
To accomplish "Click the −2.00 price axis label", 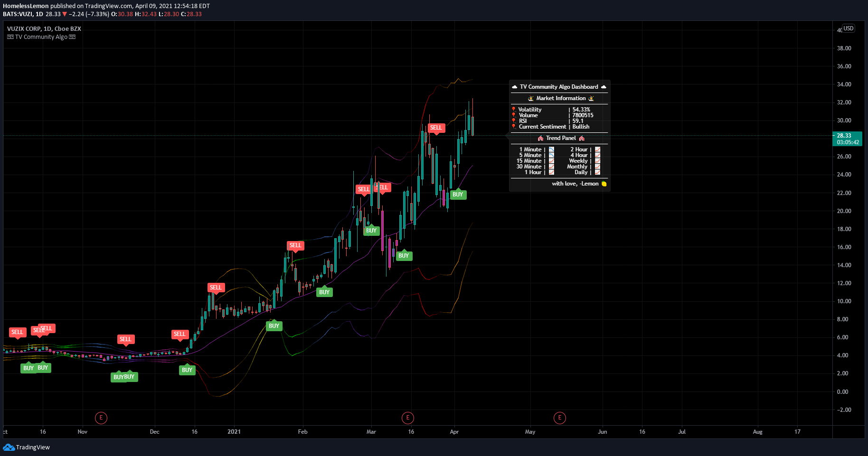I will (843, 410).
